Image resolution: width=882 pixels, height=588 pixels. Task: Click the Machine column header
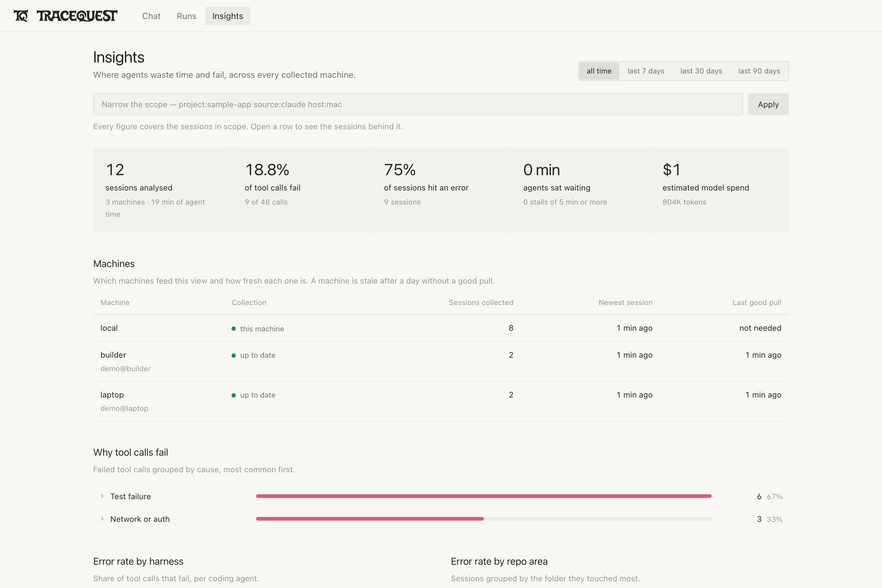(x=115, y=303)
